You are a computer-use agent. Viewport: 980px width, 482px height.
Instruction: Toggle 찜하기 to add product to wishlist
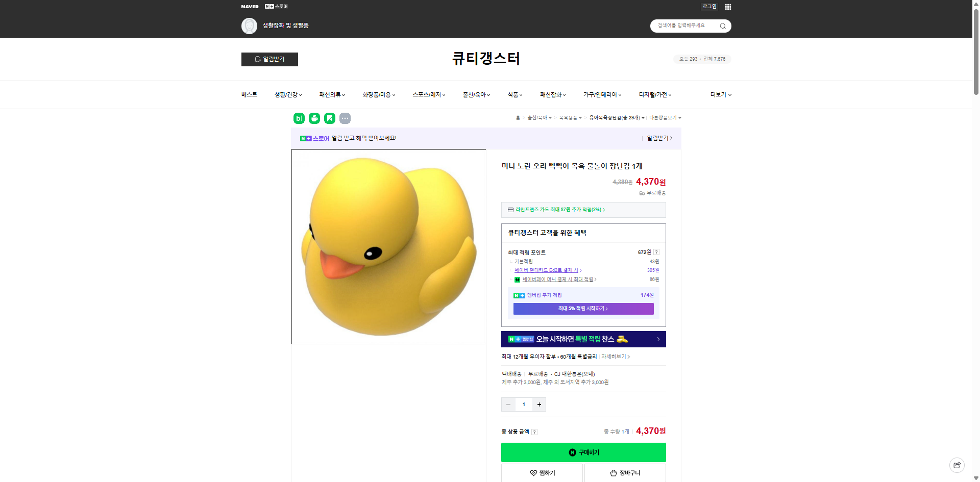click(542, 473)
